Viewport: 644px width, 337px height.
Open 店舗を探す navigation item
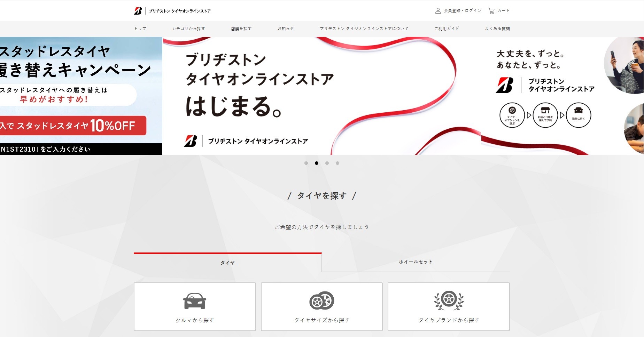[241, 29]
